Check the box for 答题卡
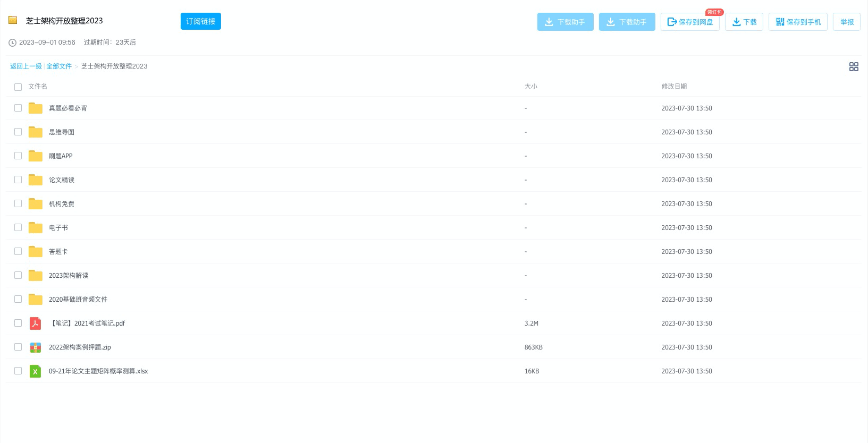 (x=18, y=251)
